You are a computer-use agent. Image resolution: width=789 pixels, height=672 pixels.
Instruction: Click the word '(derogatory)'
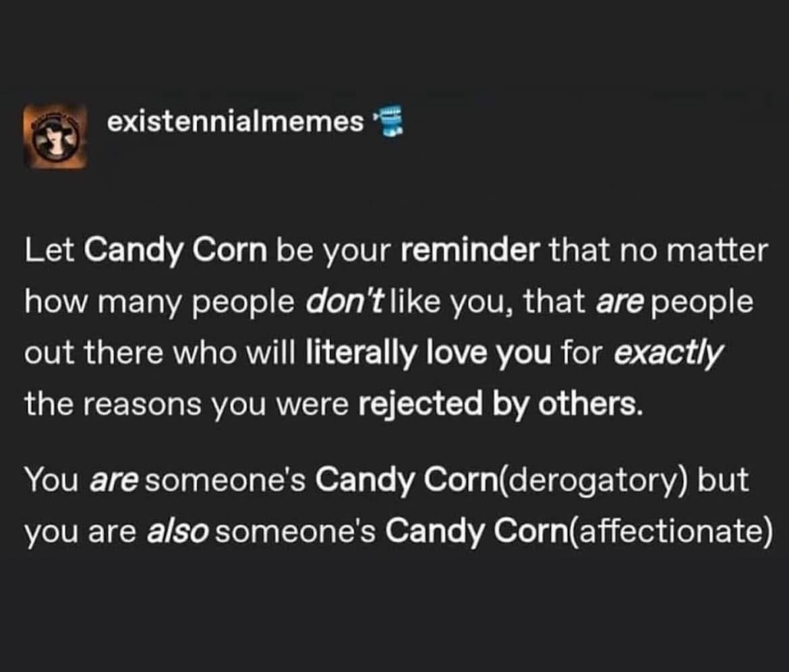pos(583,480)
